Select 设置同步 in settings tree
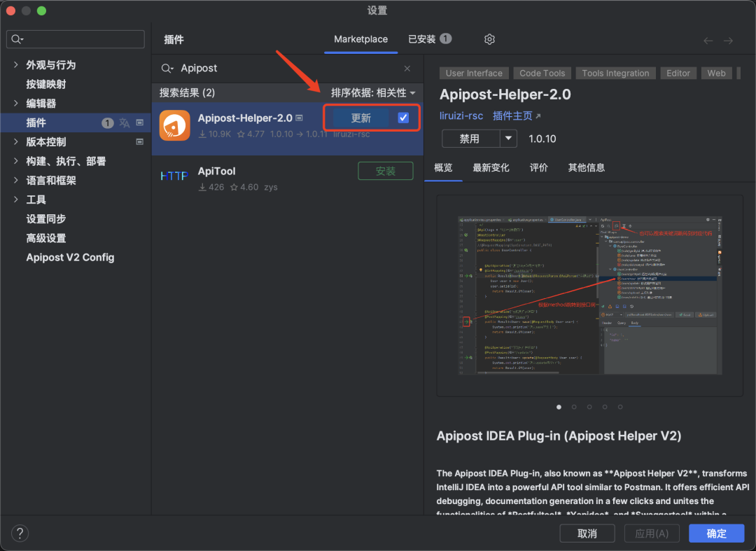Image resolution: width=756 pixels, height=551 pixels. tap(46, 219)
